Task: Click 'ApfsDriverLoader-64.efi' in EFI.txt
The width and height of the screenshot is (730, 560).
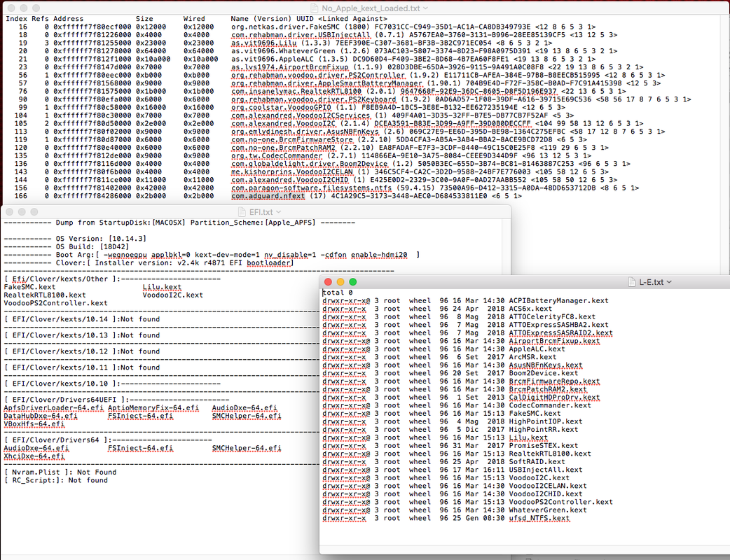Action: coord(53,408)
